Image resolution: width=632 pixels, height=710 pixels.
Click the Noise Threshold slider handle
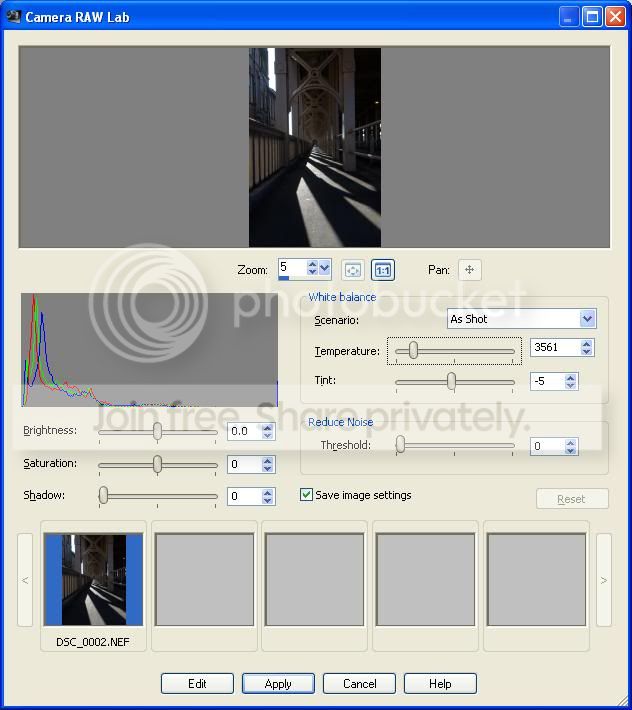pyautogui.click(x=400, y=445)
